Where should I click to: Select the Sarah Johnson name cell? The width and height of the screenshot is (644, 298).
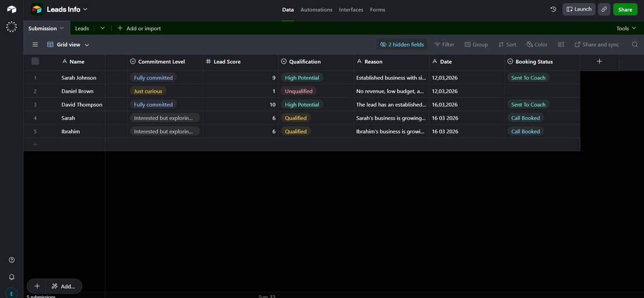tap(79, 77)
